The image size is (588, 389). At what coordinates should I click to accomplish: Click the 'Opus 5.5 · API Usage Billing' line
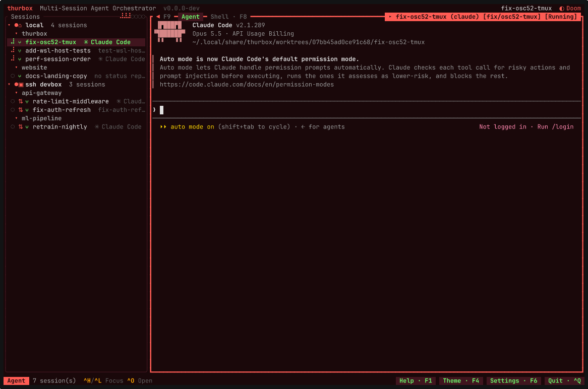pos(243,34)
